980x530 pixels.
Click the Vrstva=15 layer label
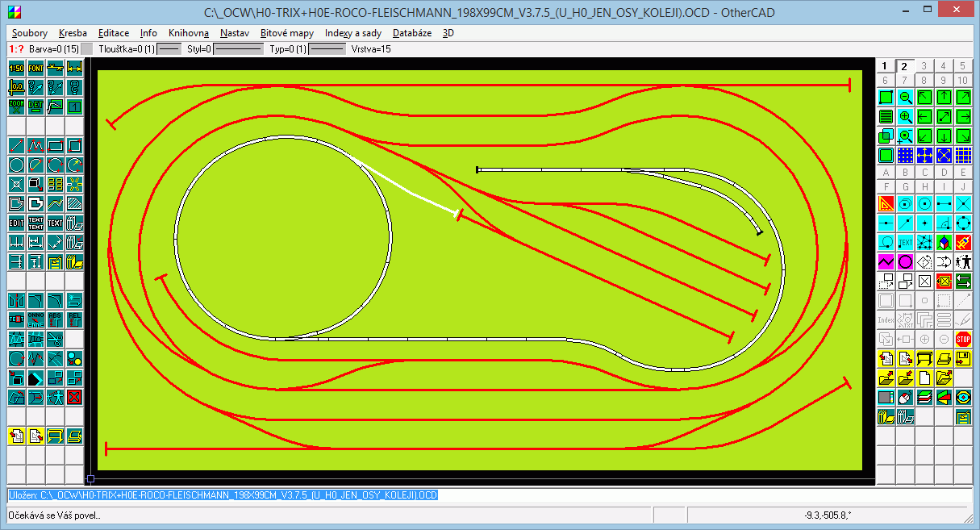[x=371, y=49]
